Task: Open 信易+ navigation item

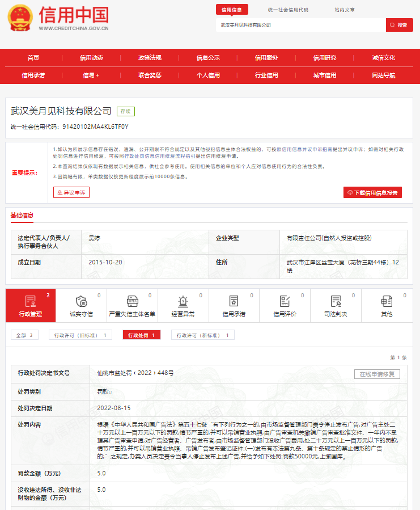Action: pos(91,75)
